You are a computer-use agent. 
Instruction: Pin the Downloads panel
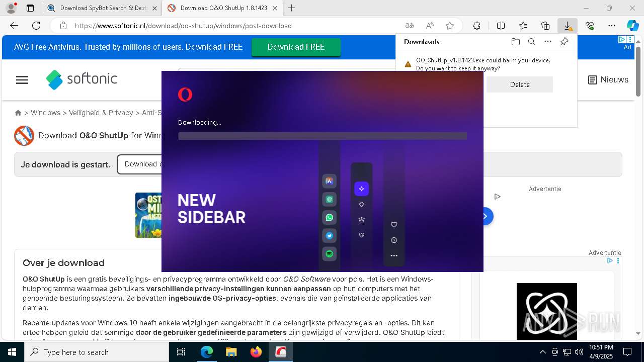coord(564,42)
